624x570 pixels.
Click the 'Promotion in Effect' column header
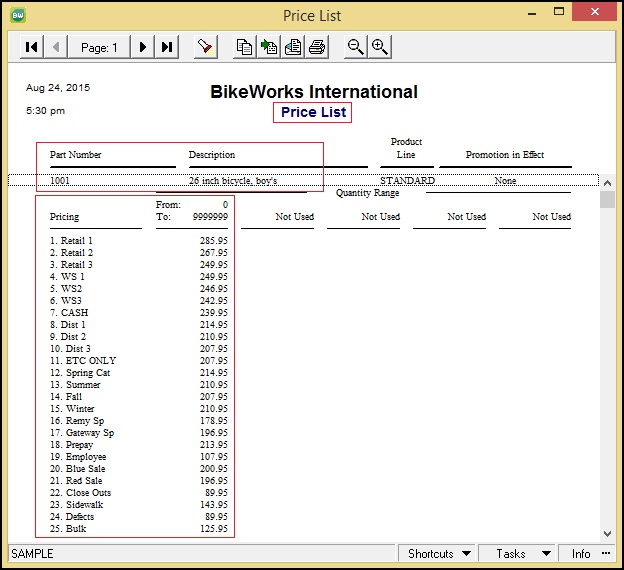coord(505,154)
